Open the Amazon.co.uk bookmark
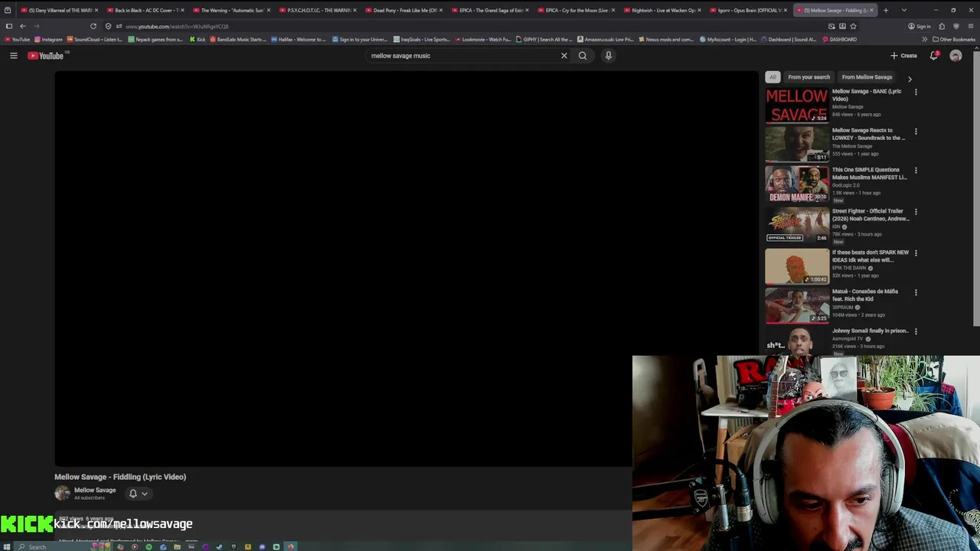 click(x=606, y=39)
